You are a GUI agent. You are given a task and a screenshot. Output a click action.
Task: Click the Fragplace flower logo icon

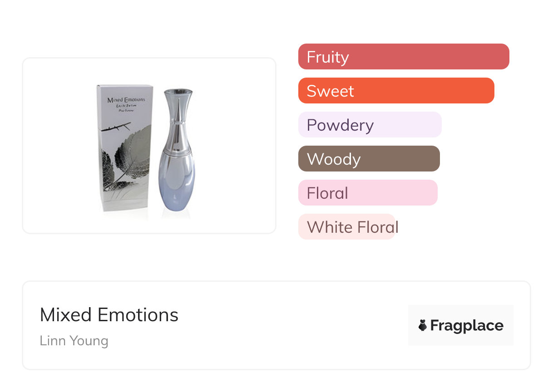[x=423, y=325]
